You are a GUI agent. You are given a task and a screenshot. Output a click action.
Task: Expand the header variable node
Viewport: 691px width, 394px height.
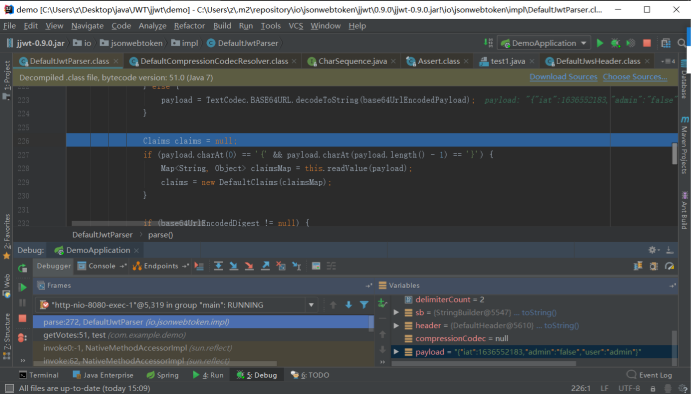click(396, 326)
